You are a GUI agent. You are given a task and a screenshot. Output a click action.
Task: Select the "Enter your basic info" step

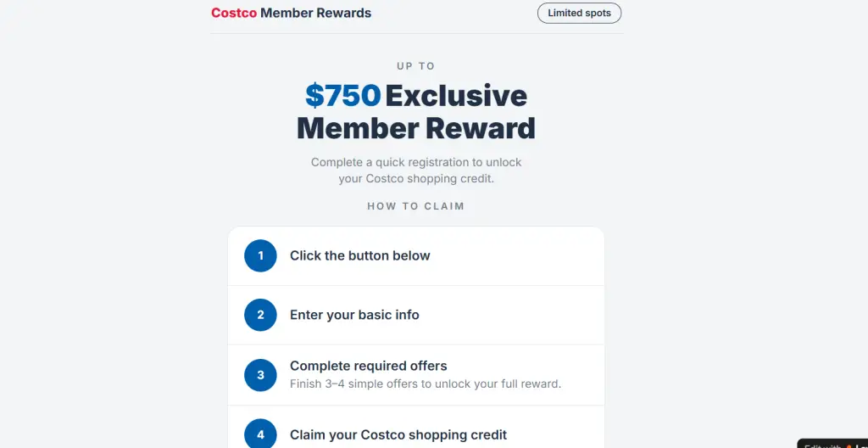354,315
